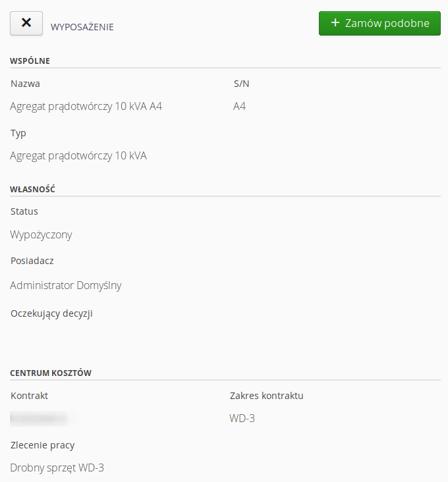
Task: Click the Posiadacz field label
Action: [32, 261]
